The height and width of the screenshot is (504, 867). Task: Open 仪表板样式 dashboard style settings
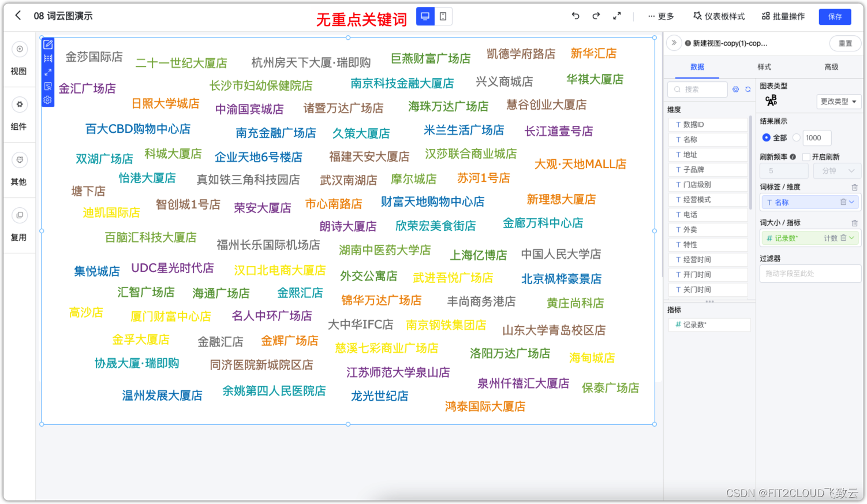(719, 16)
